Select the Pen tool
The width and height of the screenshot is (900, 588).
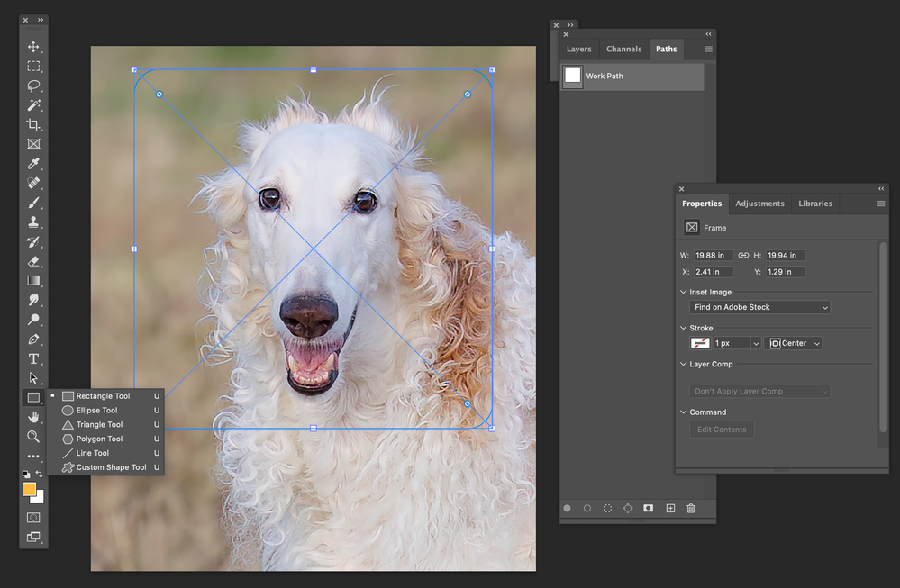[x=33, y=339]
